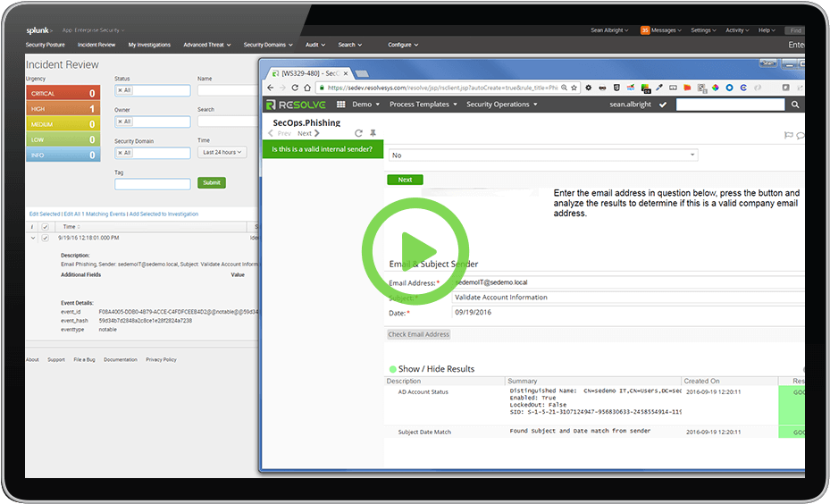Viewport: 830px width, 504px height.
Task: Pin the SecOps.Phishing wizard
Action: [x=373, y=133]
